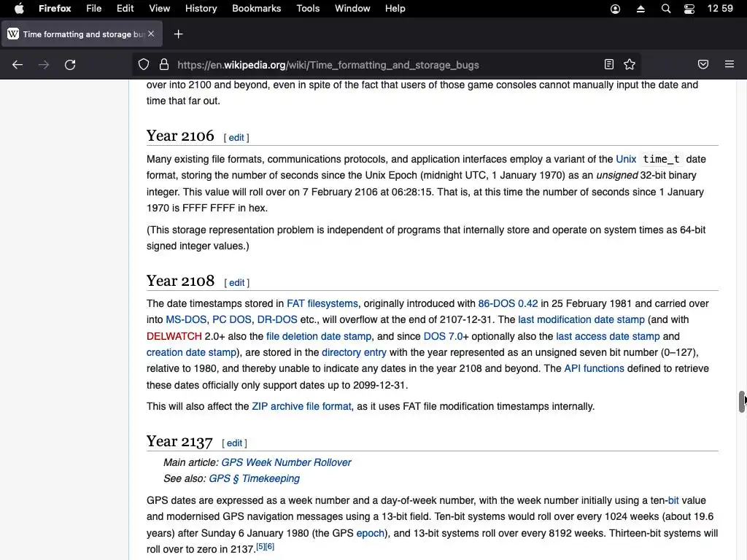Open the View menu
The image size is (747, 560).
click(x=159, y=9)
